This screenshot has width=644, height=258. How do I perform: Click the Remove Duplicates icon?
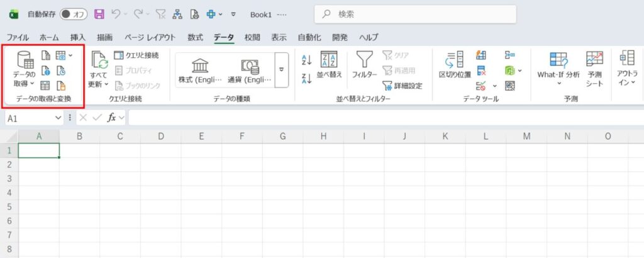[x=481, y=70]
